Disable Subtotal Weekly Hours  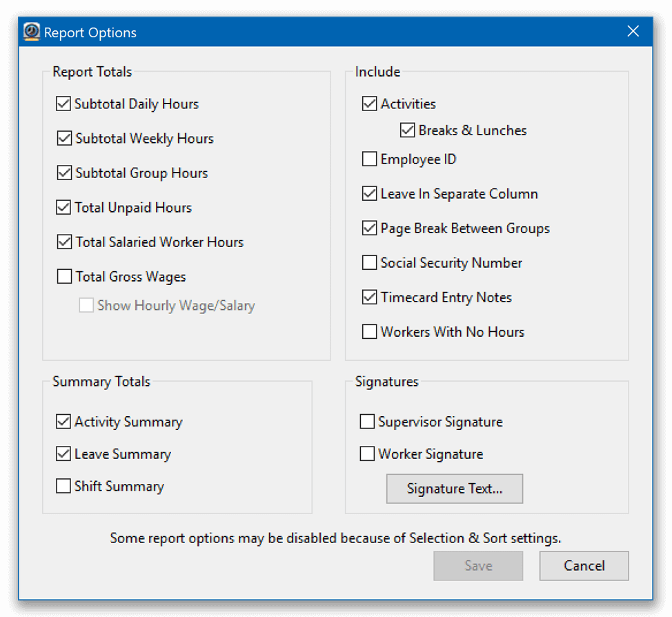click(63, 138)
